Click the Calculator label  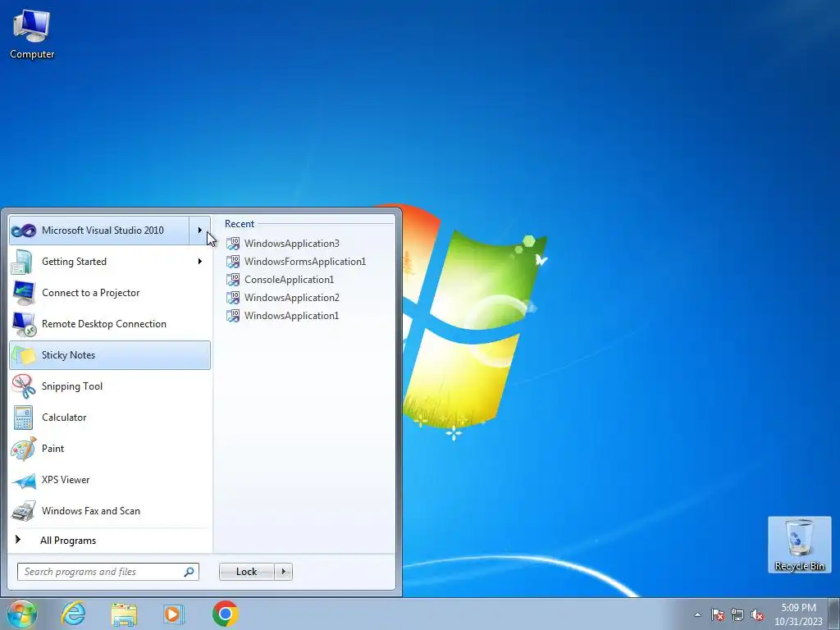pos(64,418)
